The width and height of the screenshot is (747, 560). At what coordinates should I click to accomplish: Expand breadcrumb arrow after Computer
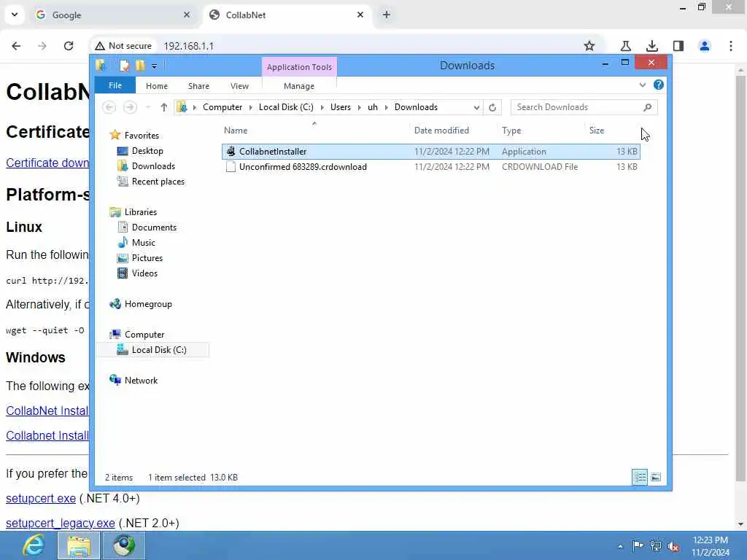pos(251,108)
